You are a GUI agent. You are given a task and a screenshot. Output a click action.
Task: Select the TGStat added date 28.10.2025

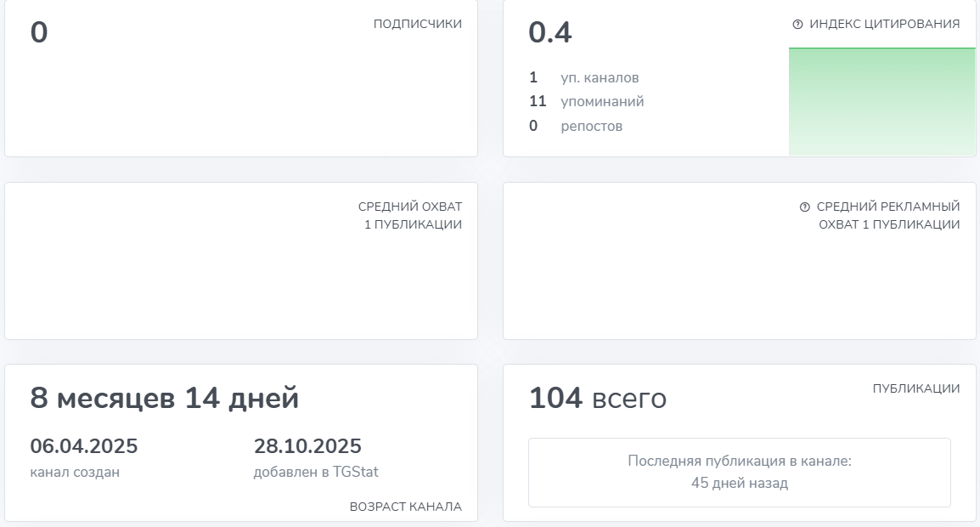[307, 446]
